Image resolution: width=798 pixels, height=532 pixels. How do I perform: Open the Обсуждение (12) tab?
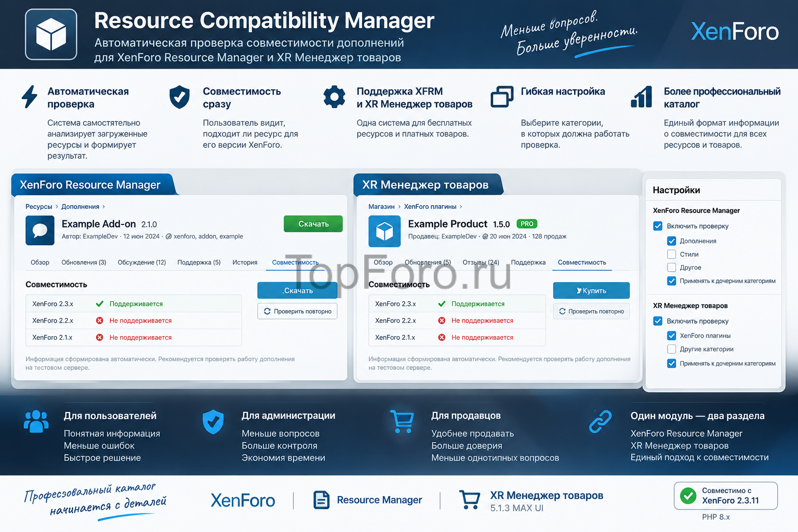[142, 262]
